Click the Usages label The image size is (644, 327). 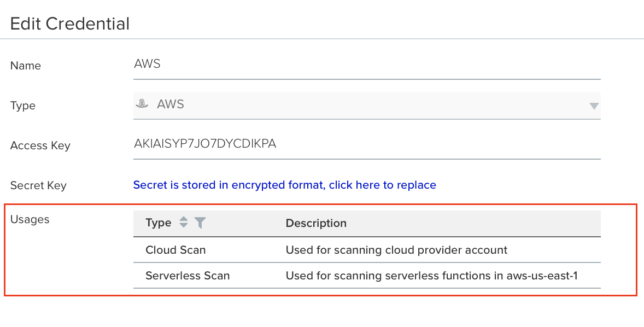(x=30, y=219)
